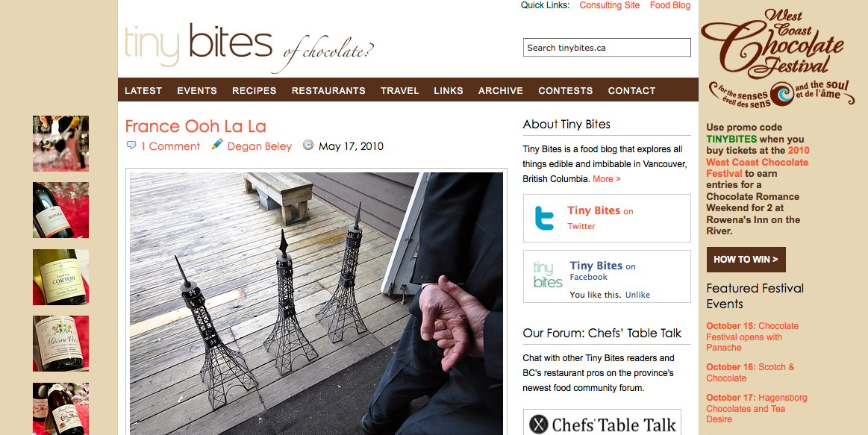
Task: Click the tiny bites site logo
Action: click(249, 48)
